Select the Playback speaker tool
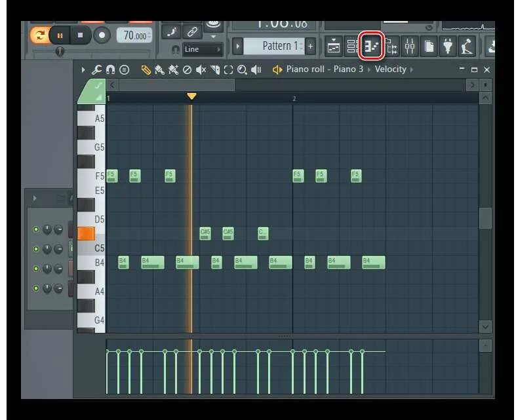516x420 pixels. pyautogui.click(x=256, y=69)
